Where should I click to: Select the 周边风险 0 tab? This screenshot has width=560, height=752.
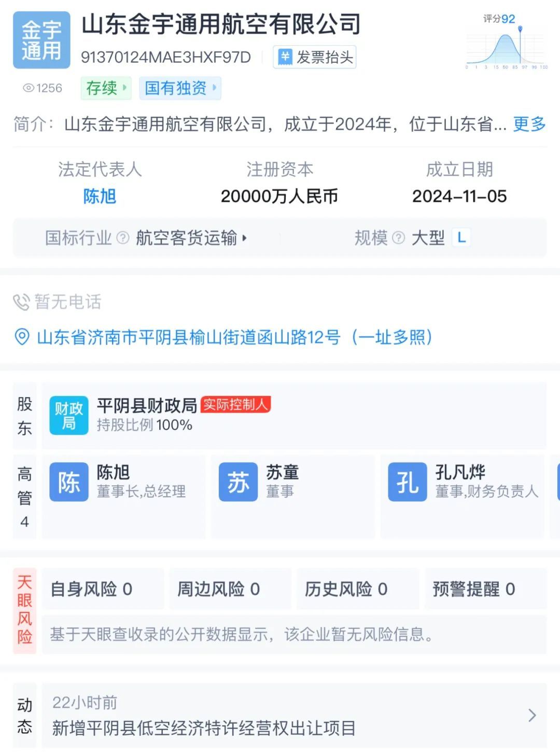[x=230, y=589]
